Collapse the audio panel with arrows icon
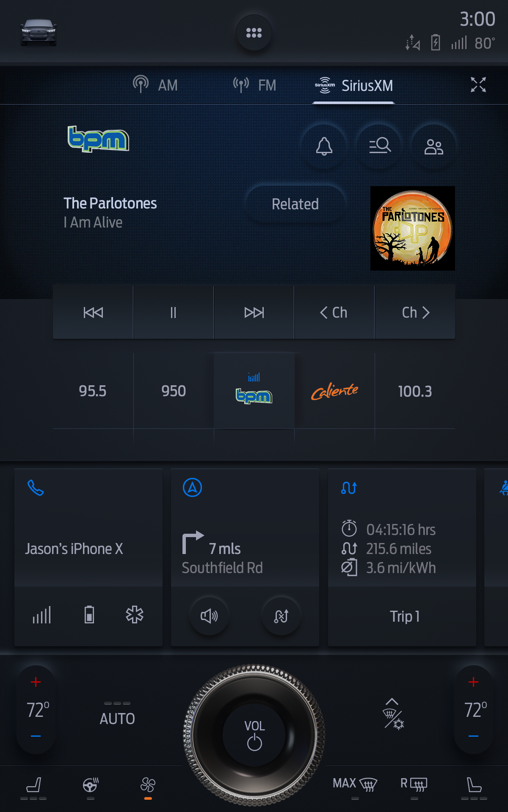The height and width of the screenshot is (812, 508). [478, 85]
